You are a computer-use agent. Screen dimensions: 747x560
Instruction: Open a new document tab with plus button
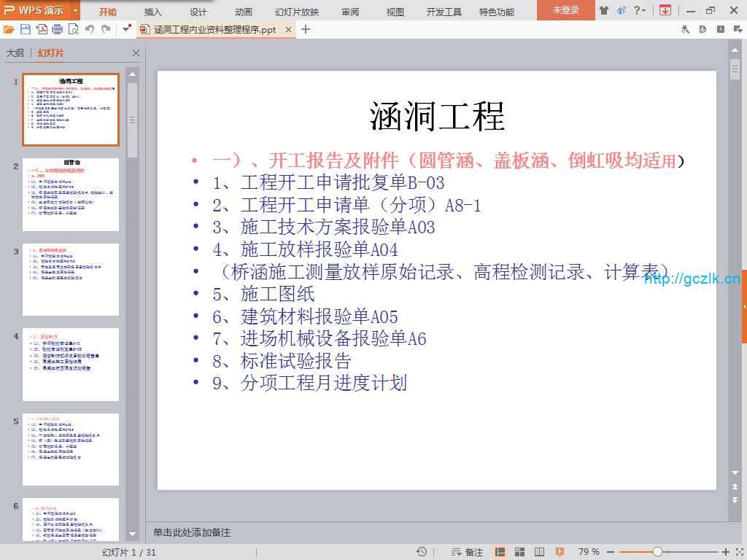click(306, 29)
